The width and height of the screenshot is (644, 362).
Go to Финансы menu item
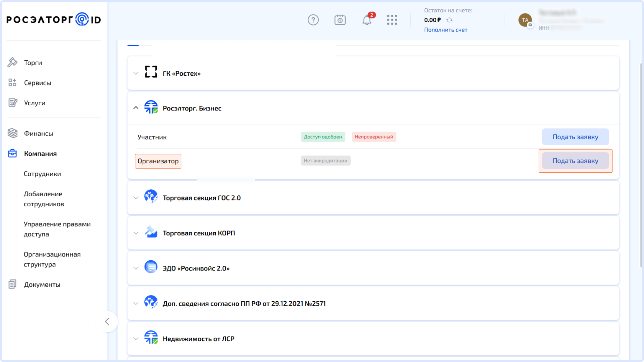(38, 134)
